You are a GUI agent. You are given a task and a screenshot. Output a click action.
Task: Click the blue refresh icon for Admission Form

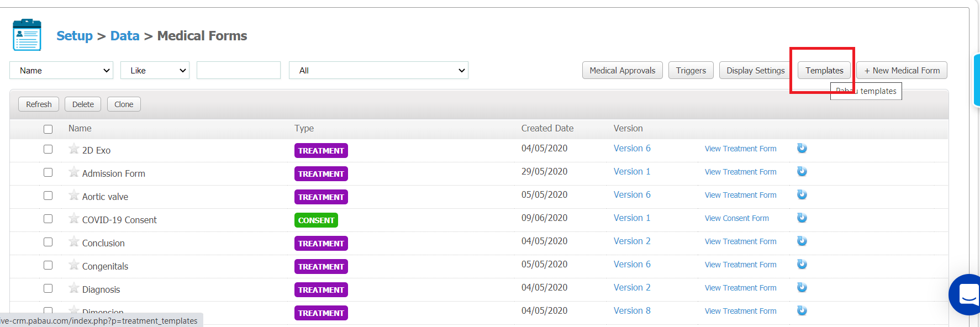(802, 171)
